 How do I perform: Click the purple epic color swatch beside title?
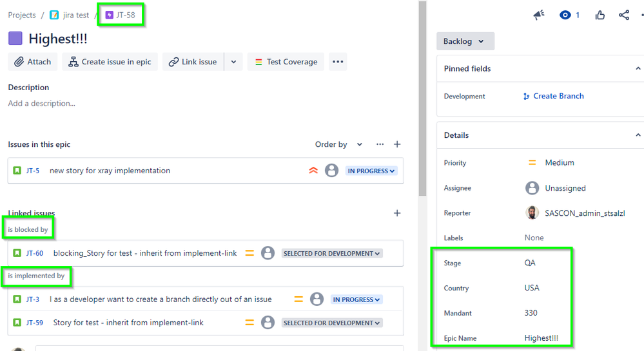click(15, 39)
